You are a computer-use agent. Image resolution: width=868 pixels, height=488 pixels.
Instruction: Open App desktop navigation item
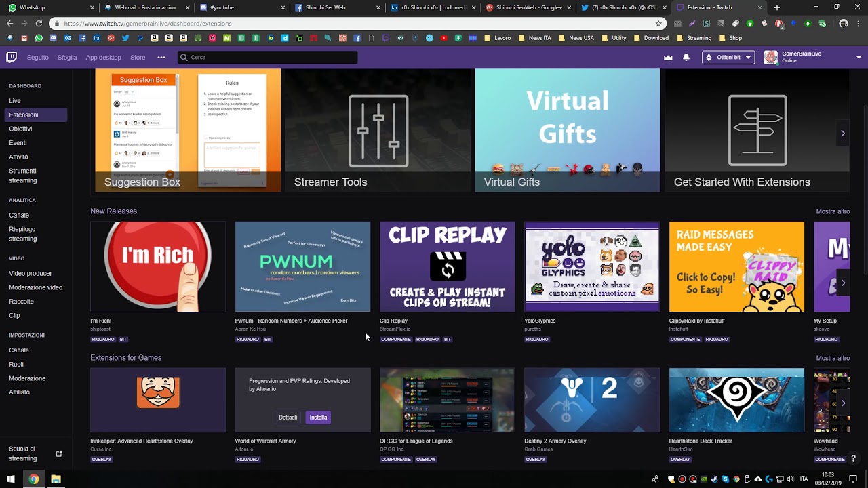103,58
